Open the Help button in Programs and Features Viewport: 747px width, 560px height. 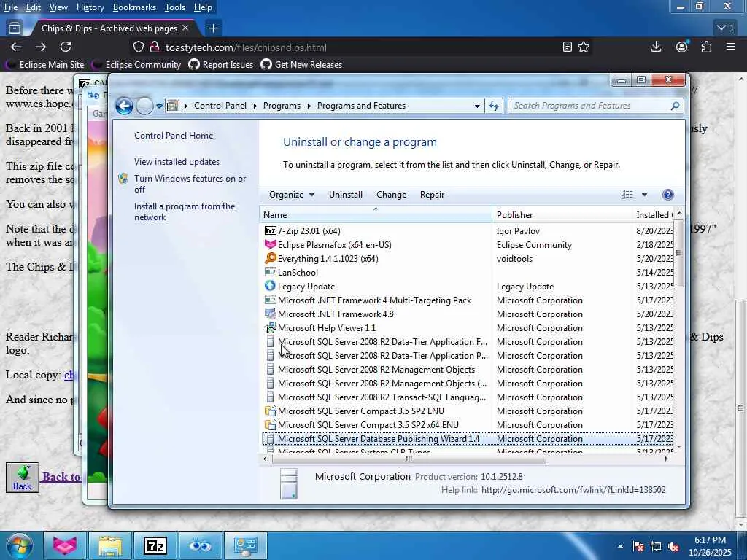pos(668,195)
